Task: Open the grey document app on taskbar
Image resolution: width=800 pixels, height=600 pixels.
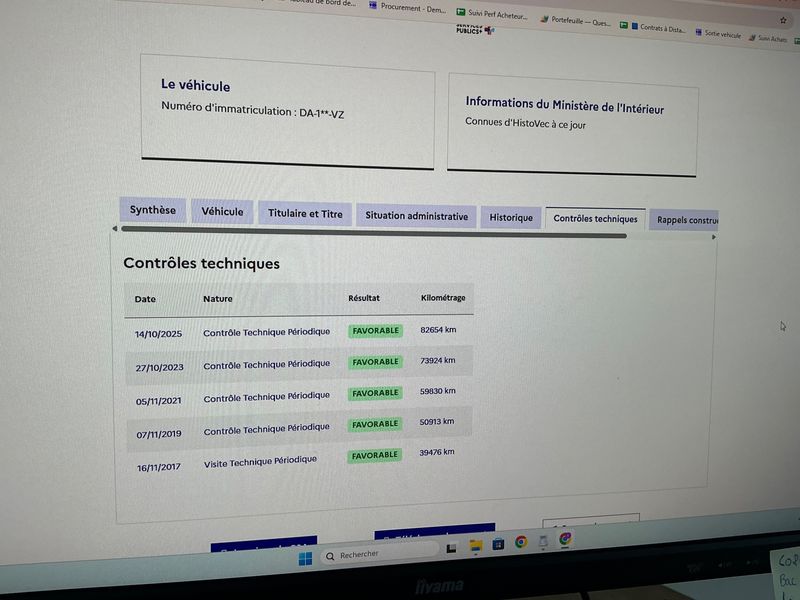Action: tap(543, 540)
